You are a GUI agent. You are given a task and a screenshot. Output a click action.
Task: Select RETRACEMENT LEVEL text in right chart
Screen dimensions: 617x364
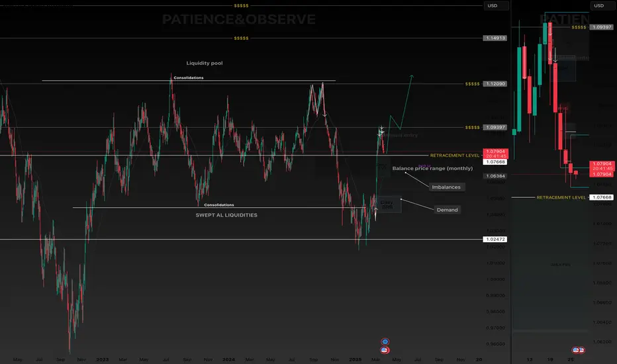tap(561, 197)
